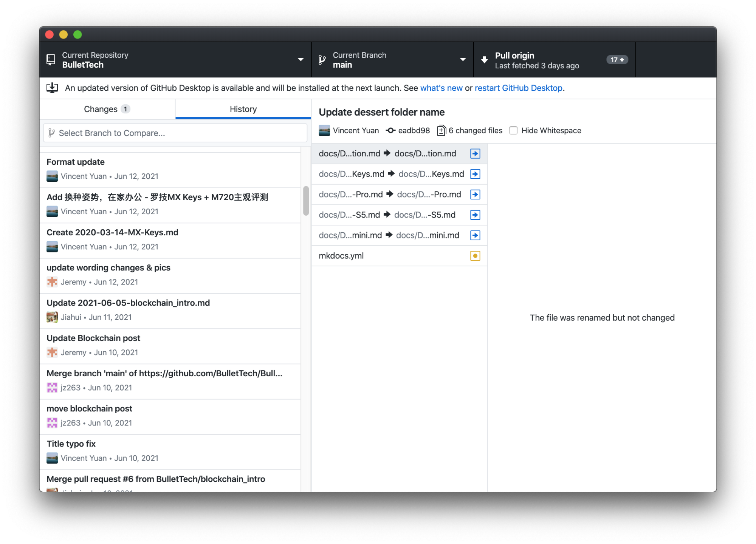Select the Update Blockchain post commit

click(x=170, y=346)
